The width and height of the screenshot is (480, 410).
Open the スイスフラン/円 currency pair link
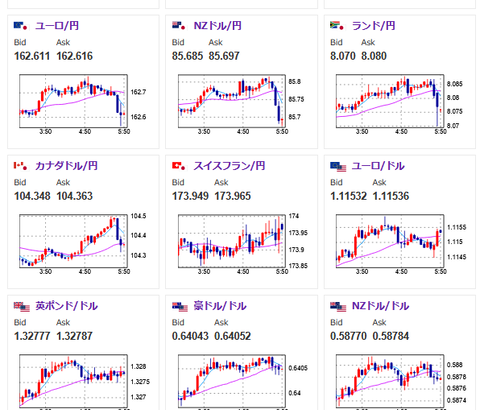click(229, 166)
